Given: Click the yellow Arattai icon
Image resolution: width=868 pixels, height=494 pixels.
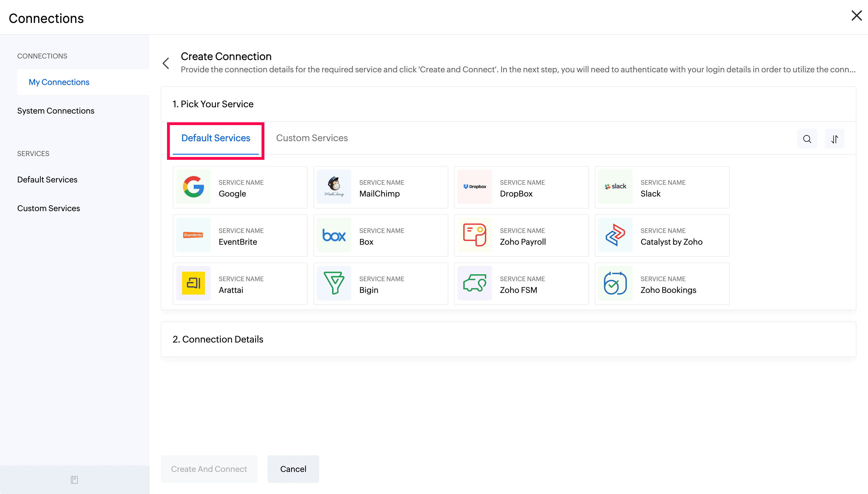Looking at the screenshot, I should [x=193, y=283].
